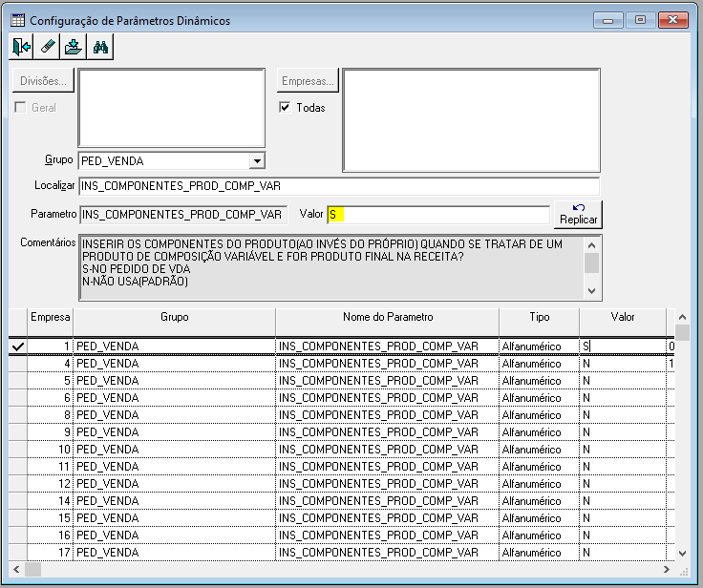Click the highlighted Valor input field
The height and width of the screenshot is (588, 703).
438,215
